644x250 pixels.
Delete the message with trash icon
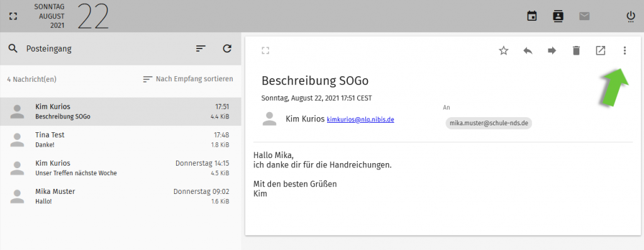pos(576,50)
